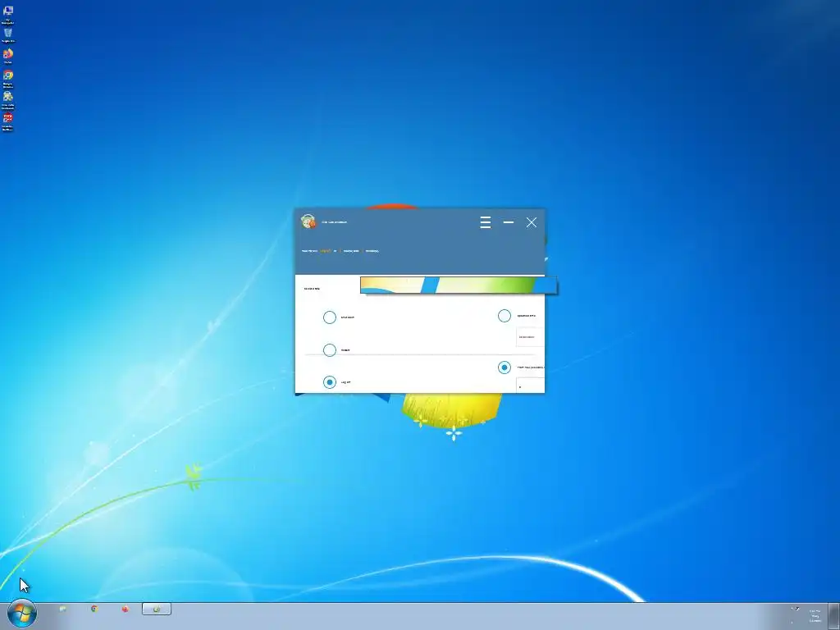The height and width of the screenshot is (630, 840).
Task: Select the red tiled desktop shortcut icon
Action: click(x=8, y=121)
